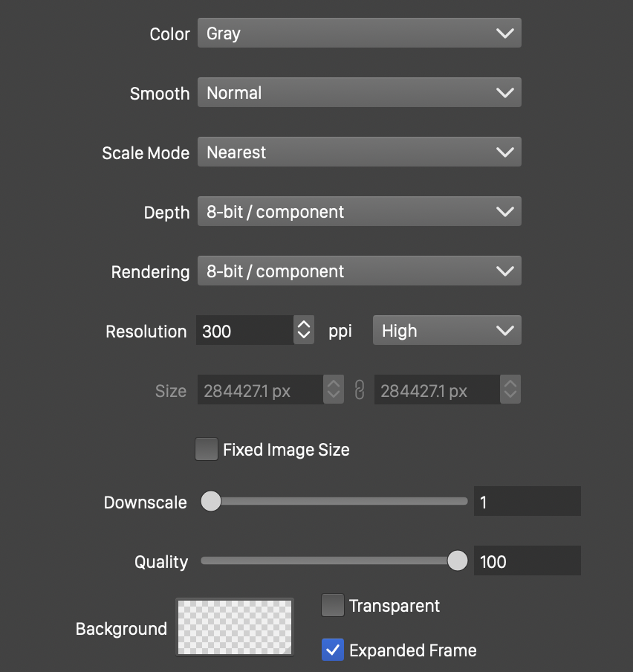Open the Background color swatch
The height and width of the screenshot is (672, 633).
235,627
